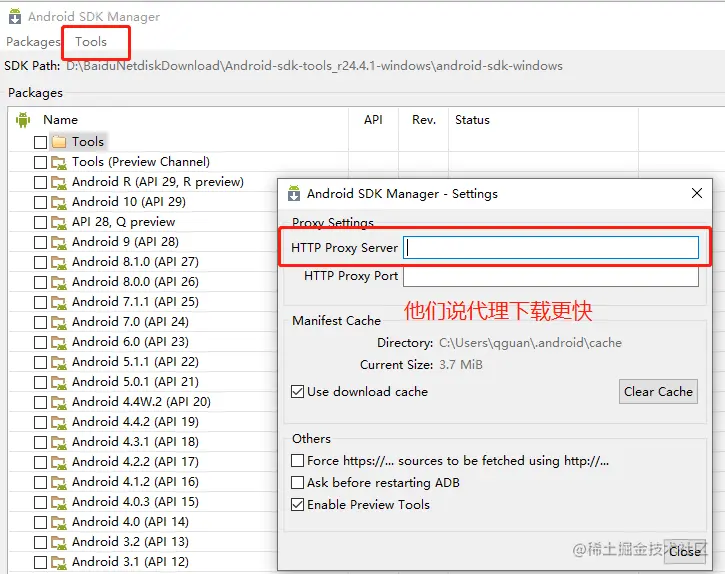Click Android 10 (API 29) folder icon
Viewport: 725px width, 574px height.
pyautogui.click(x=59, y=202)
